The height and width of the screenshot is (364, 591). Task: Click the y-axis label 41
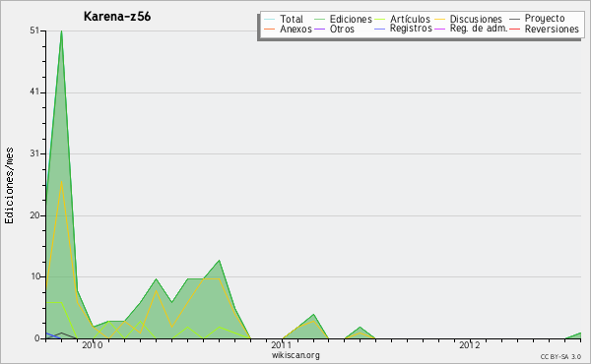pos(34,92)
